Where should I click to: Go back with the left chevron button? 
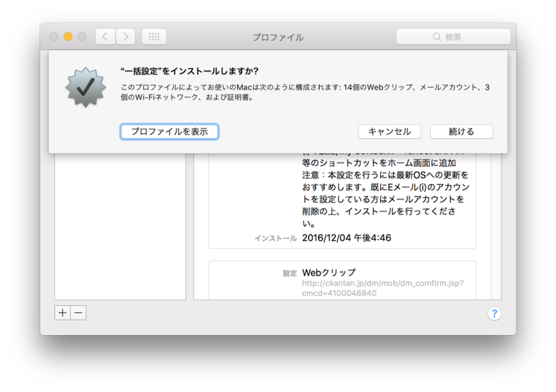[x=106, y=37]
